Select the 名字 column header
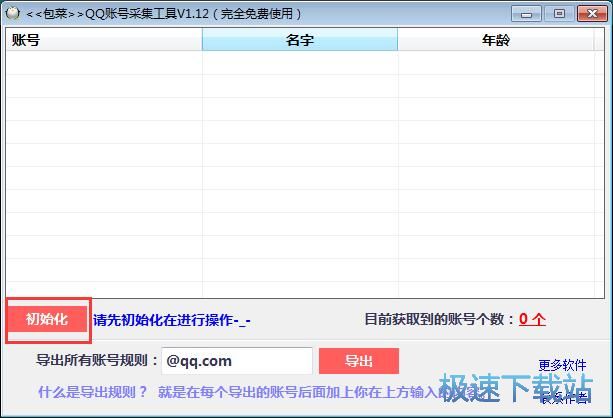The height and width of the screenshot is (418, 613). (x=300, y=40)
